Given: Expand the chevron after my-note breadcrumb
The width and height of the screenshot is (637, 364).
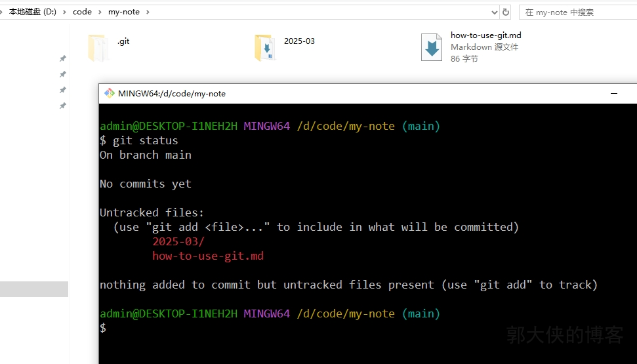Looking at the screenshot, I should pos(148,12).
